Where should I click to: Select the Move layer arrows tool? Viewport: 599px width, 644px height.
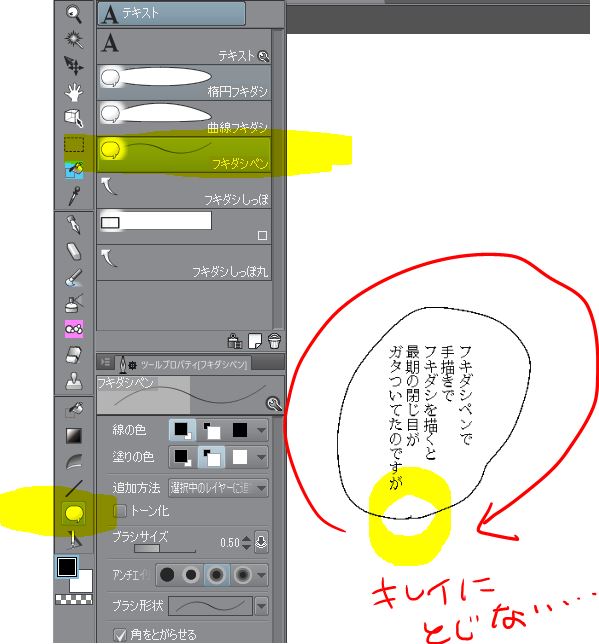pos(74,66)
